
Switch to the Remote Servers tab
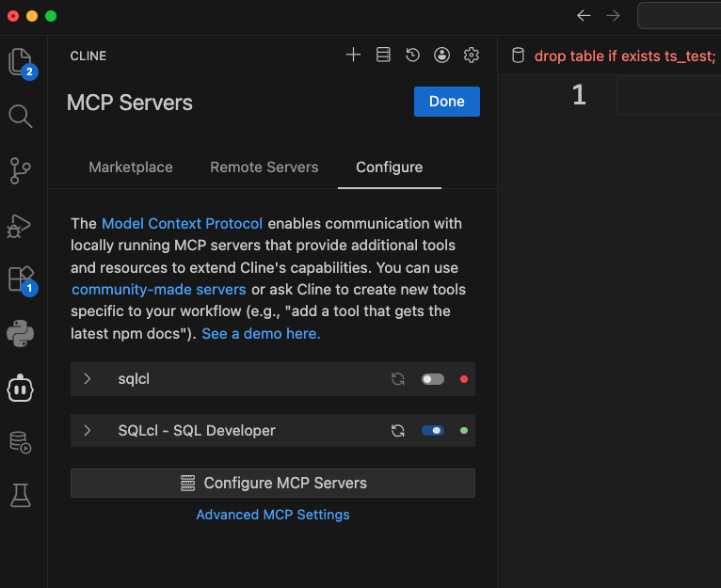[264, 167]
